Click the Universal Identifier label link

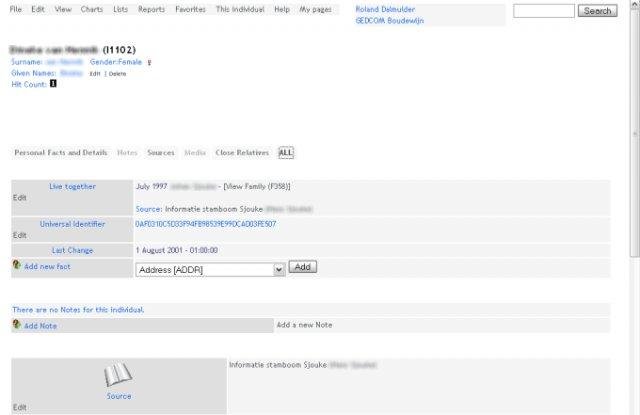click(72, 224)
